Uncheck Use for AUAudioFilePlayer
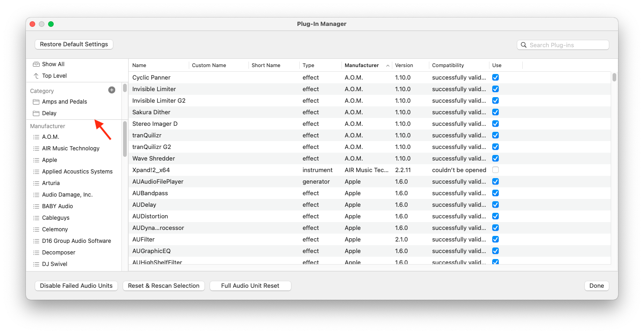Image resolution: width=644 pixels, height=334 pixels. pyautogui.click(x=495, y=181)
